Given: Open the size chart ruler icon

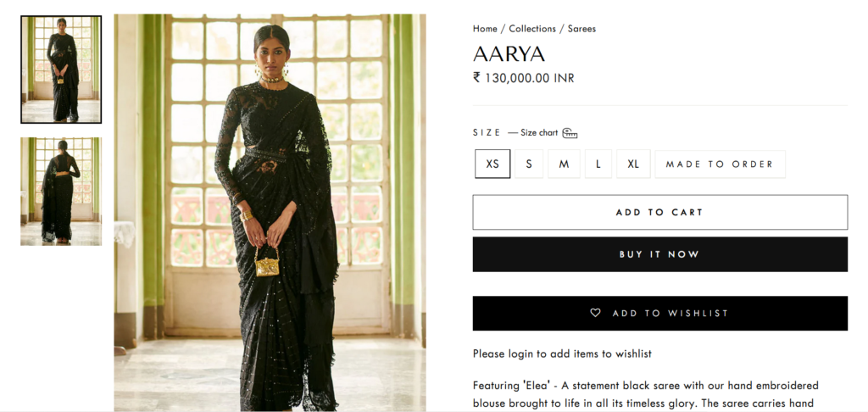Looking at the screenshot, I should point(570,133).
